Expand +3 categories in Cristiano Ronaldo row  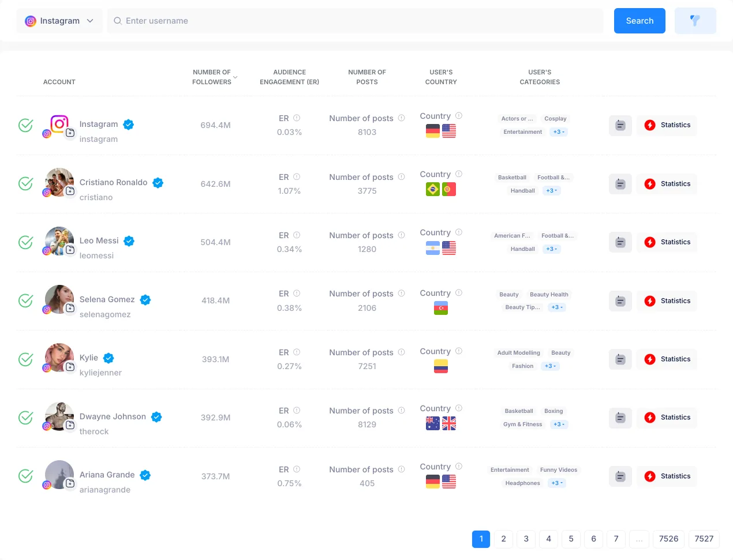tap(552, 191)
